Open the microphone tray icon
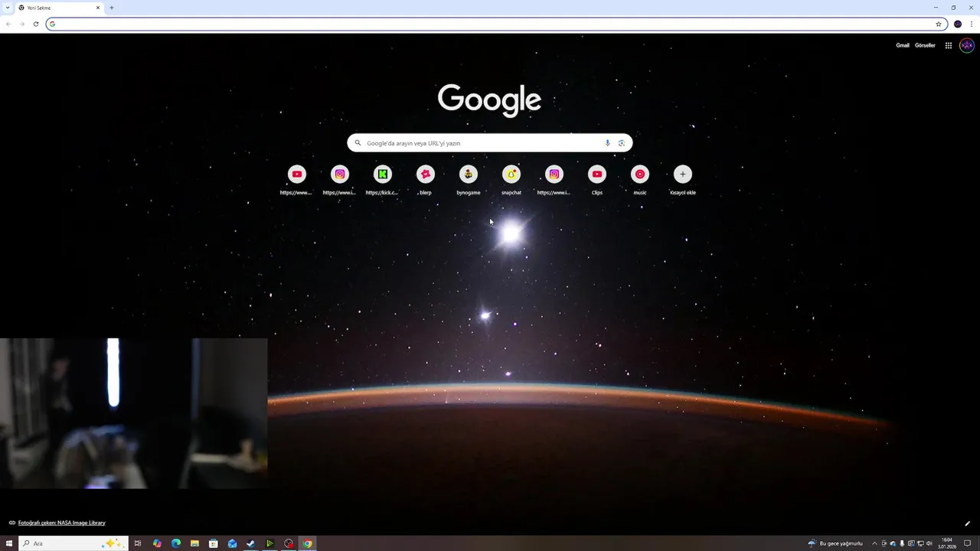The image size is (980, 551). tap(902, 543)
